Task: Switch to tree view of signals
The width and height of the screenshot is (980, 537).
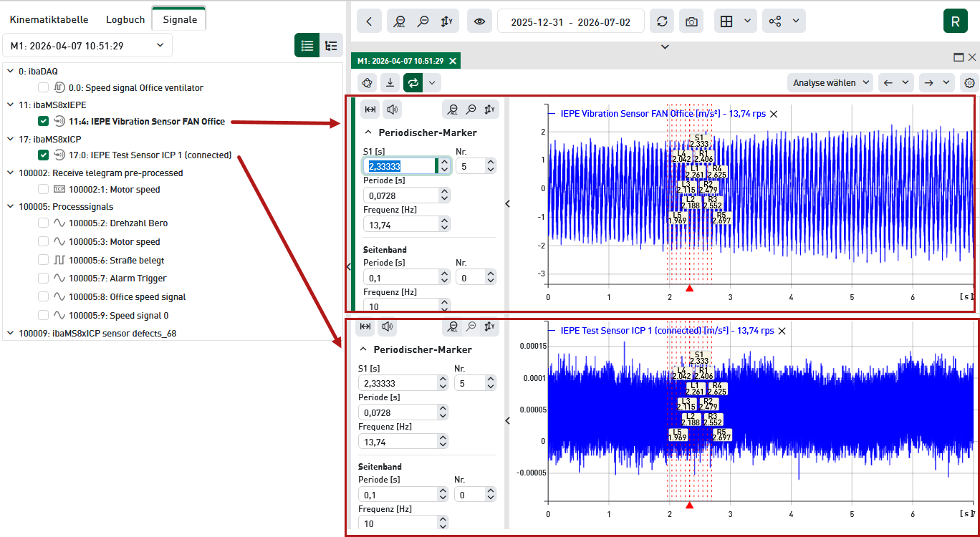Action: 331,46
